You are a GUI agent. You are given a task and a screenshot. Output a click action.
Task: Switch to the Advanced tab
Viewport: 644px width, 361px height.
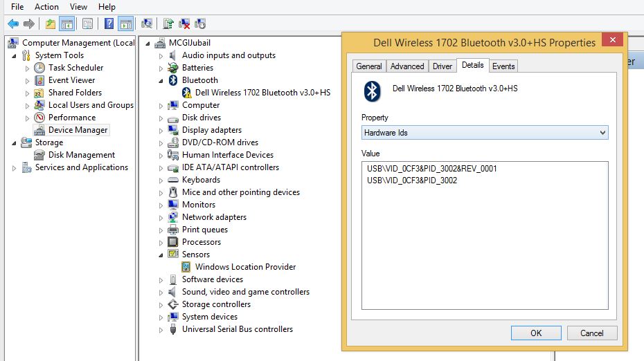407,66
